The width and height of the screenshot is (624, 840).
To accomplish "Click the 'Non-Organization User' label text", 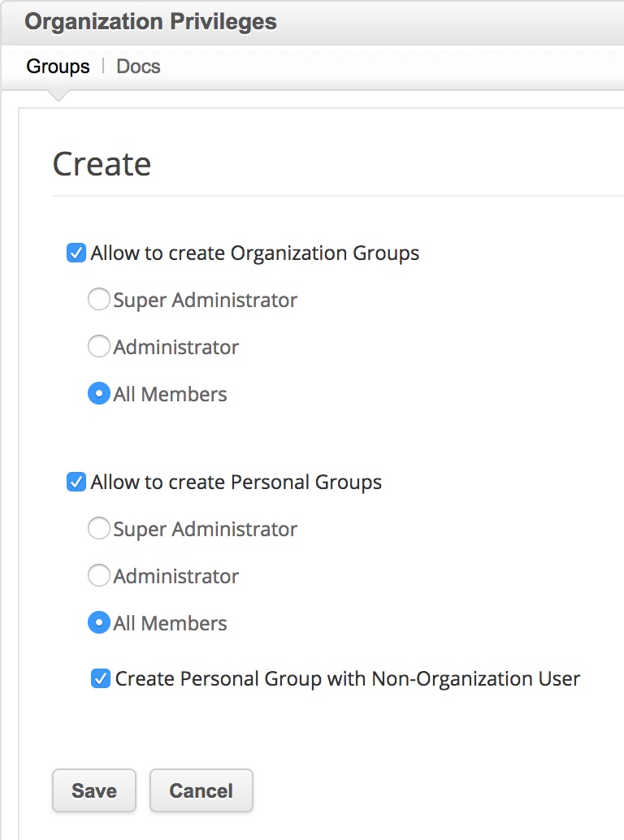I will point(475,678).
